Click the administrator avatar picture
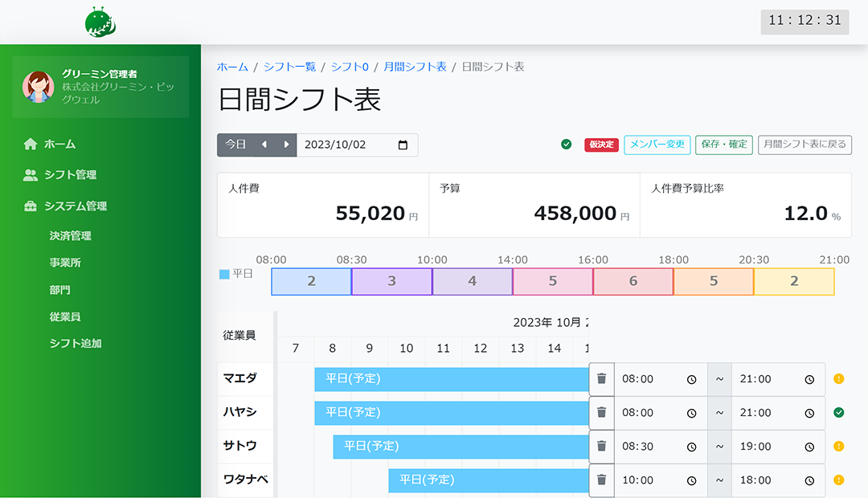Image resolution: width=868 pixels, height=498 pixels. 38,87
